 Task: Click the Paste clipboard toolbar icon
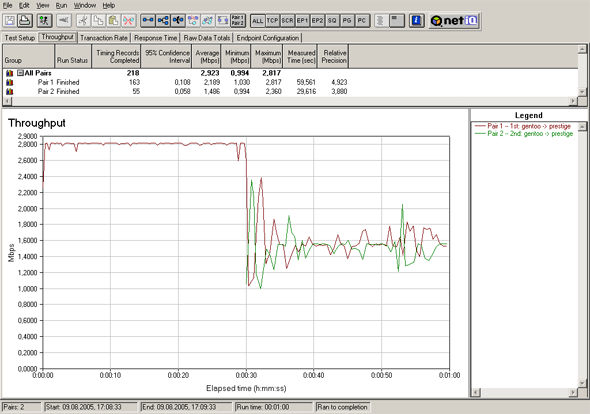[x=113, y=20]
